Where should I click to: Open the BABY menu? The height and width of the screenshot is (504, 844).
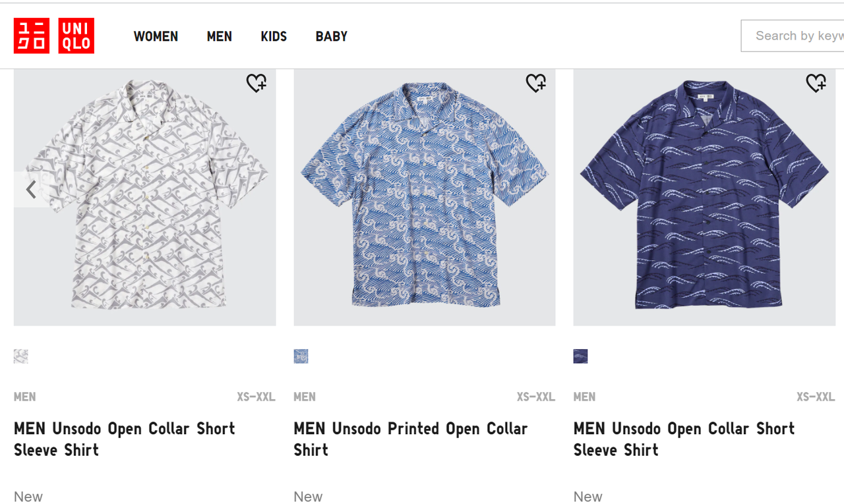click(x=331, y=36)
